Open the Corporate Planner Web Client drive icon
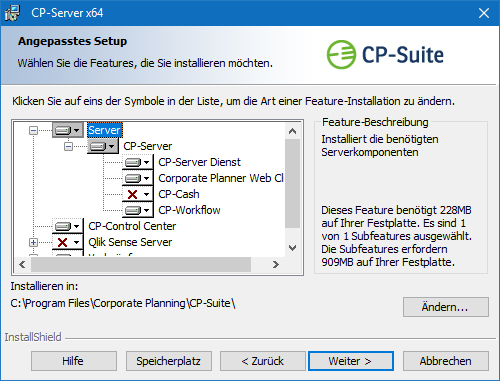The width and height of the screenshot is (500, 381). click(138, 178)
